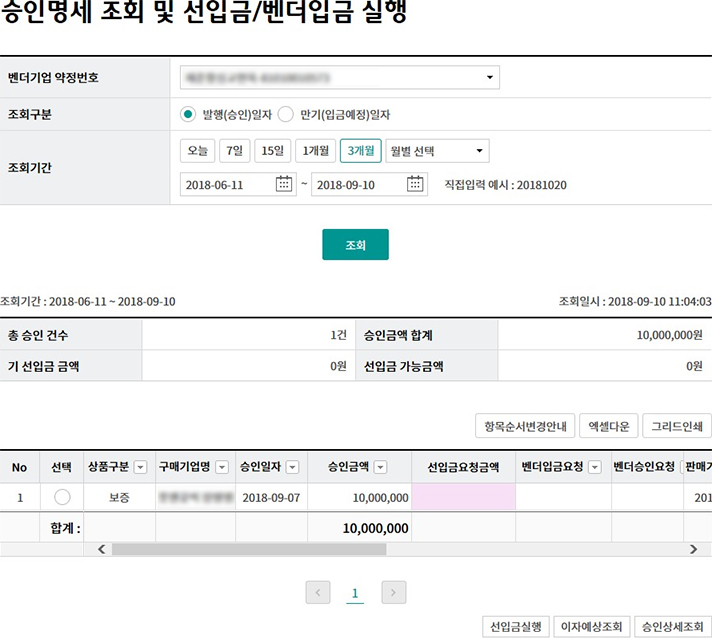Open 벤더입금요청 column filter dropdown
712x642 pixels.
[594, 467]
